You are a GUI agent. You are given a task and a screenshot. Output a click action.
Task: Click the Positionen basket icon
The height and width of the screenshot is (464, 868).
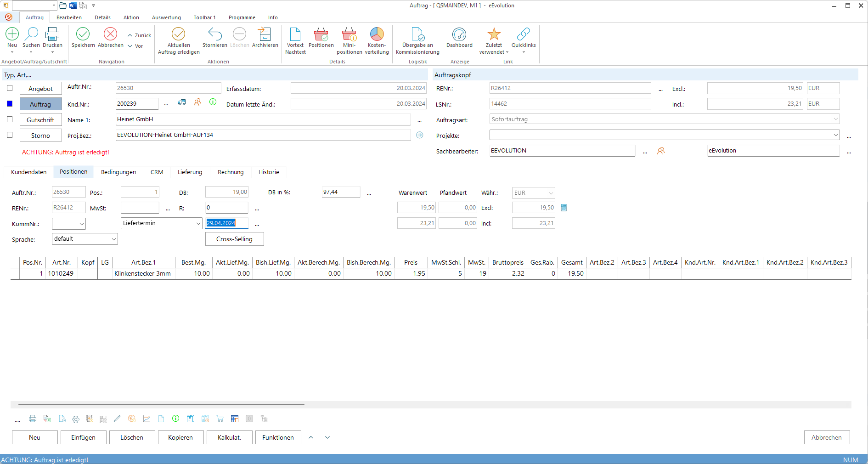(321, 34)
